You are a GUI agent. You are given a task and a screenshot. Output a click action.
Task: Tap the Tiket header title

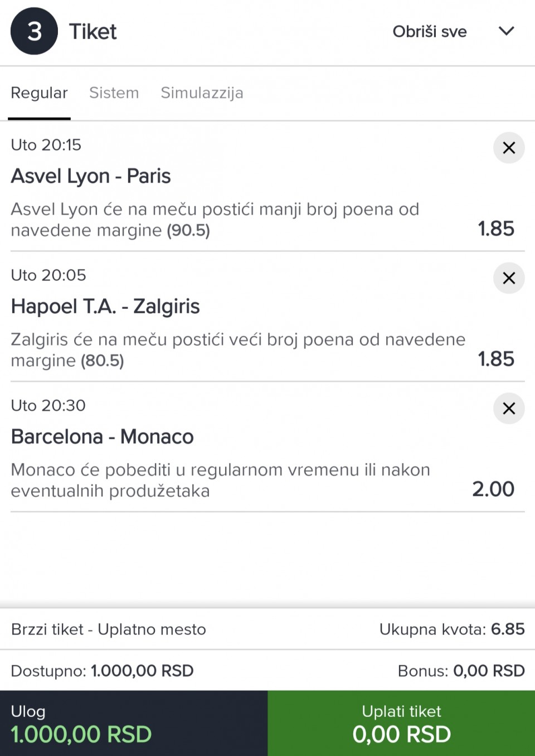pos(93,32)
